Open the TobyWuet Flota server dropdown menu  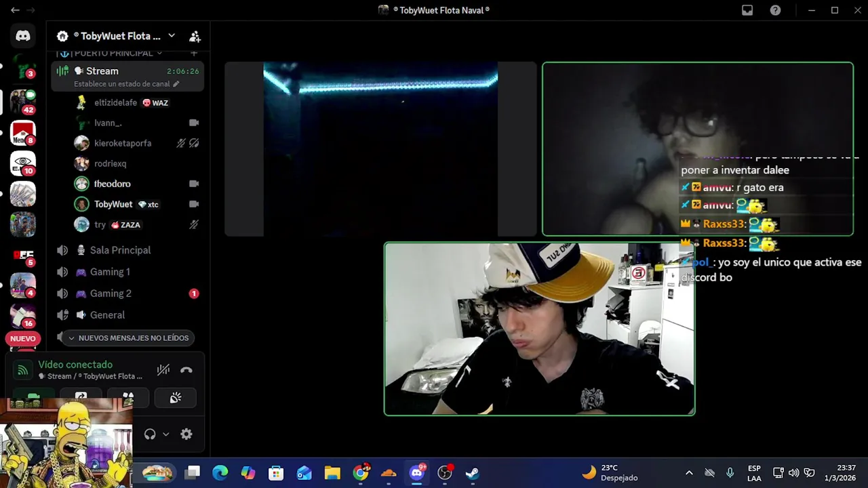click(172, 36)
